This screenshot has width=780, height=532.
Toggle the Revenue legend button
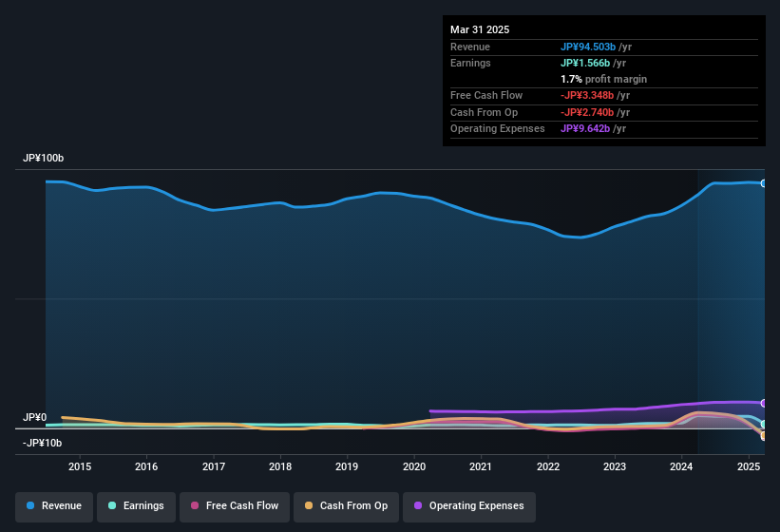click(54, 506)
